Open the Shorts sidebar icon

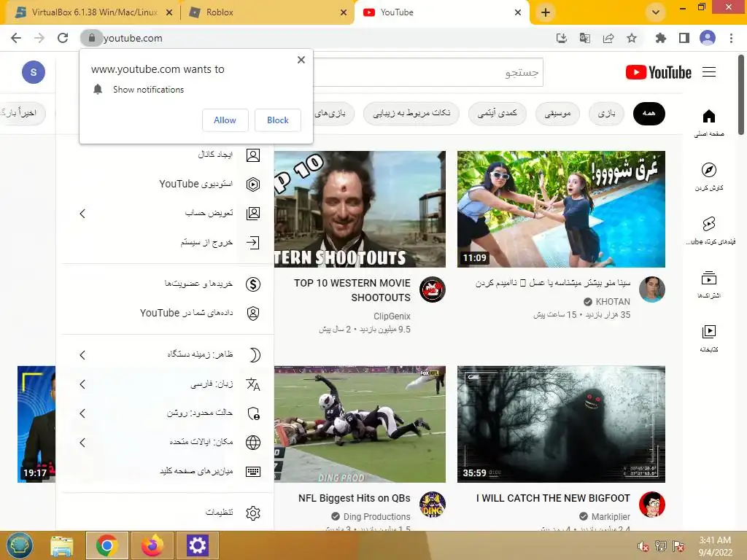(709, 224)
